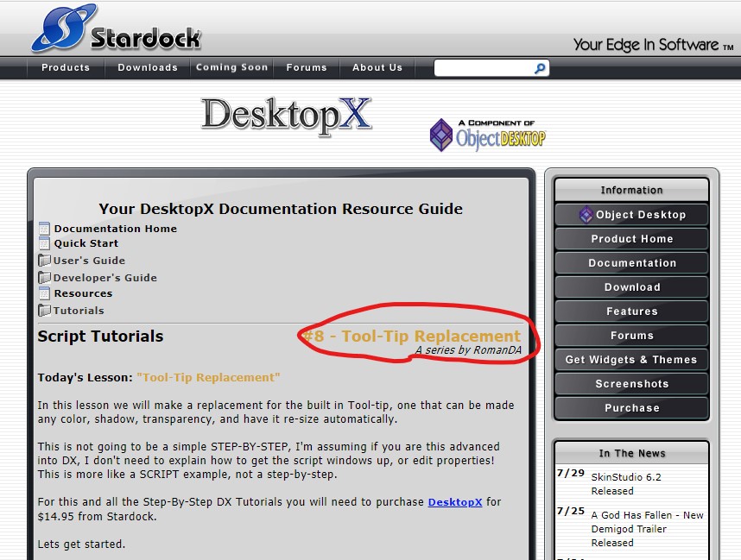
Task: Click the Object Desktop component logo
Action: [x=488, y=135]
